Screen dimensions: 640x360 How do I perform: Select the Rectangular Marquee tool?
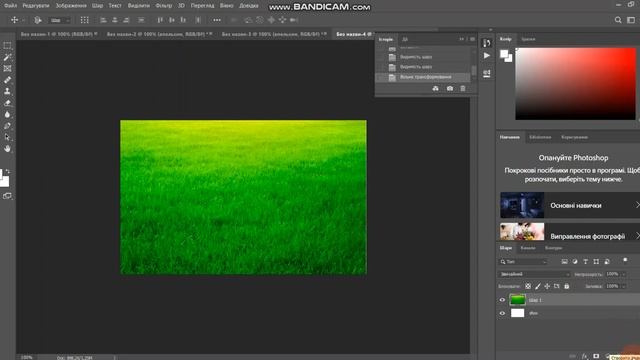(x=7, y=45)
